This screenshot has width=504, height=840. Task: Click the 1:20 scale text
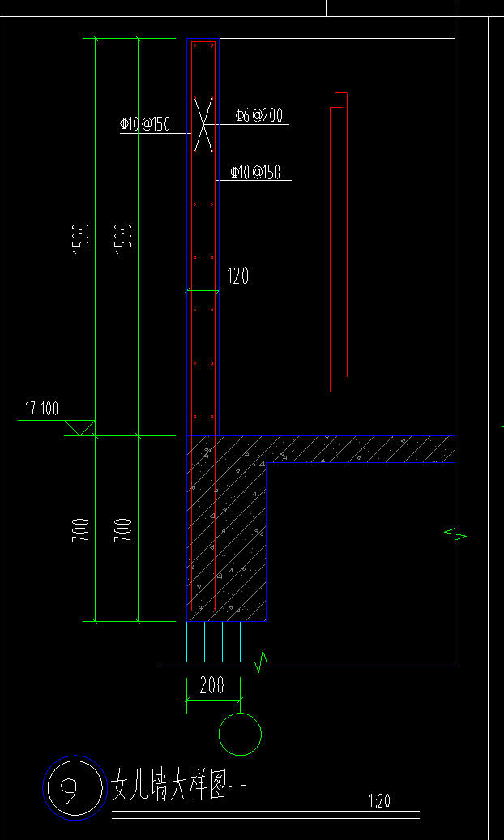(379, 801)
